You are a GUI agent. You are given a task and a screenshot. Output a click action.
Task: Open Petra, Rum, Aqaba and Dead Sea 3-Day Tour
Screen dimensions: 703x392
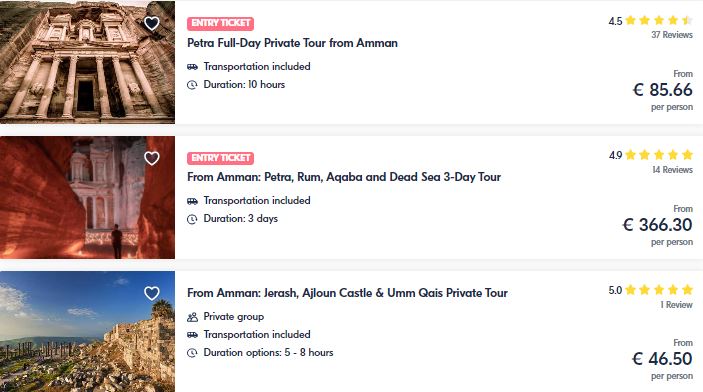coord(344,177)
